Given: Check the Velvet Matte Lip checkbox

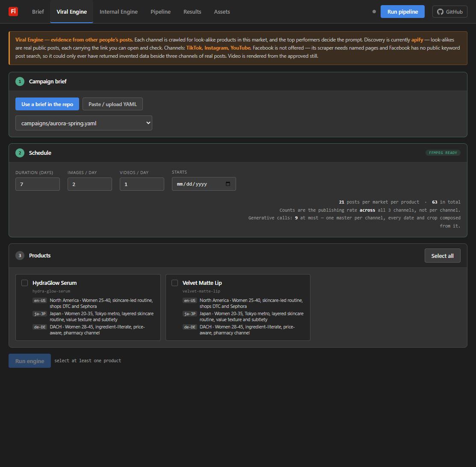Looking at the screenshot, I should click(174, 283).
